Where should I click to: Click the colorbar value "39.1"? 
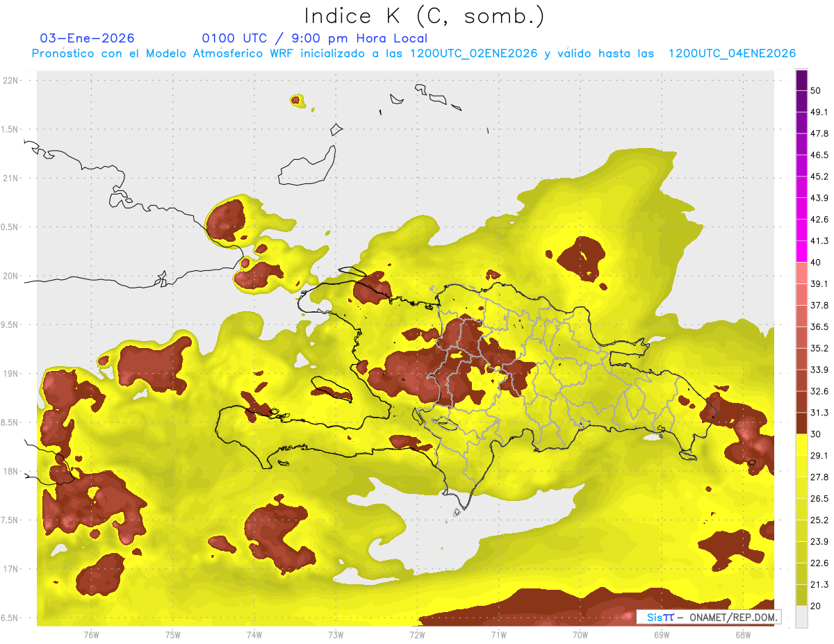(819, 283)
